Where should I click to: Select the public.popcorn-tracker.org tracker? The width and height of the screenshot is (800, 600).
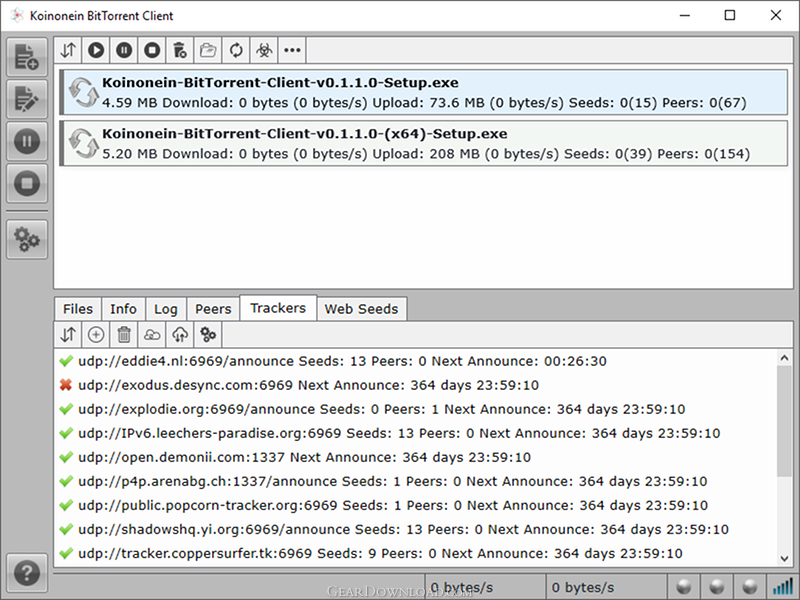click(x=416, y=505)
